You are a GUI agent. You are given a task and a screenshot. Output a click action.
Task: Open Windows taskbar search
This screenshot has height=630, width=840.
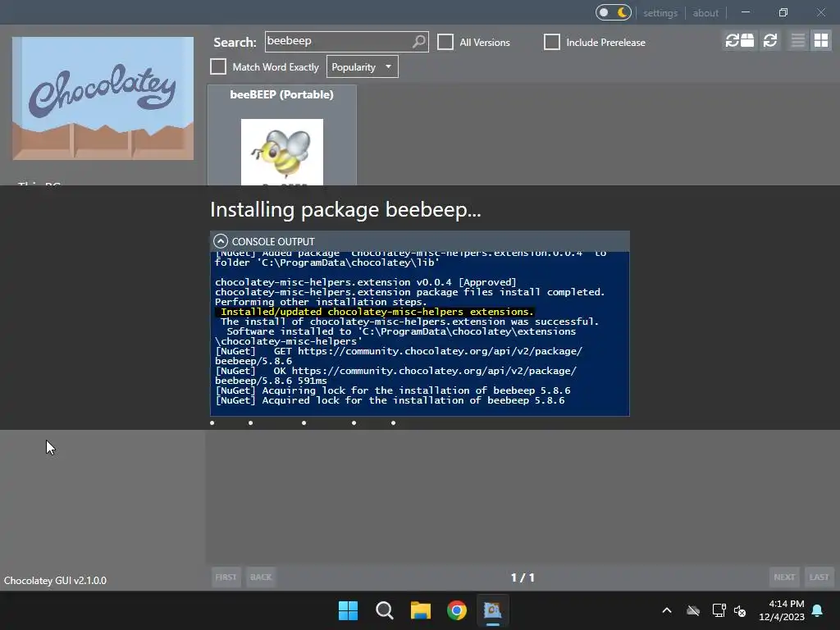pos(384,610)
